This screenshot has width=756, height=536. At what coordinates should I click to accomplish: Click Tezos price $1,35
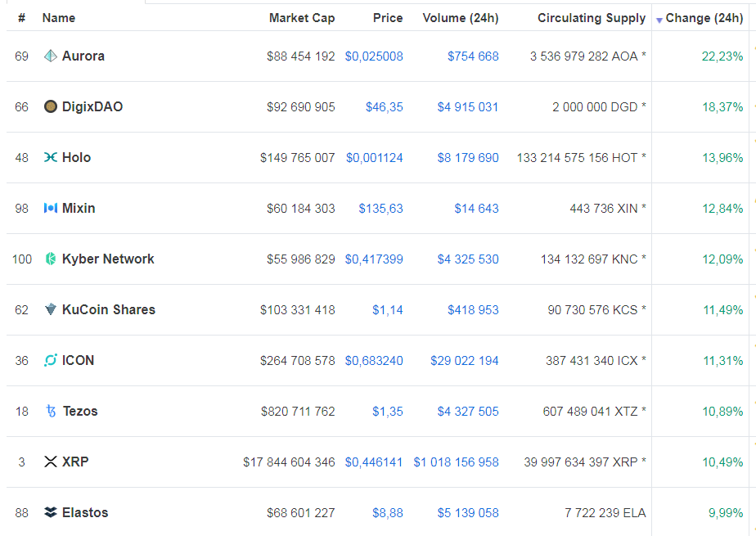coord(387,411)
